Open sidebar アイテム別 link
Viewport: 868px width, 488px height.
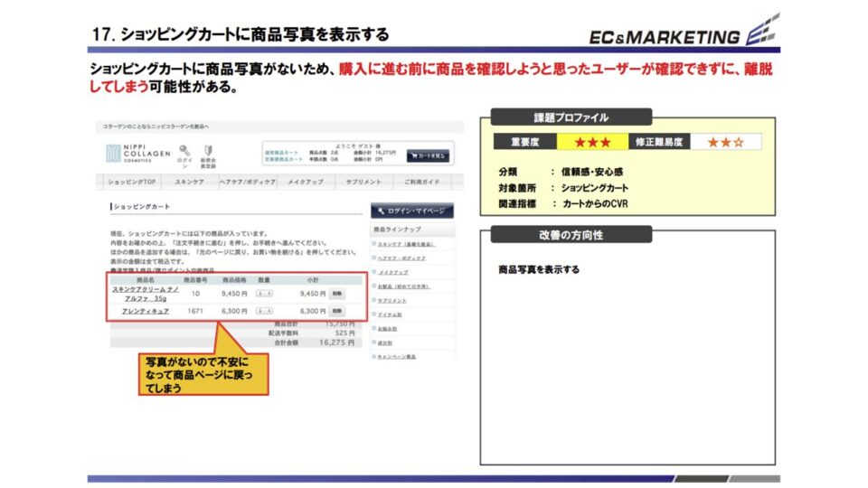click(390, 314)
